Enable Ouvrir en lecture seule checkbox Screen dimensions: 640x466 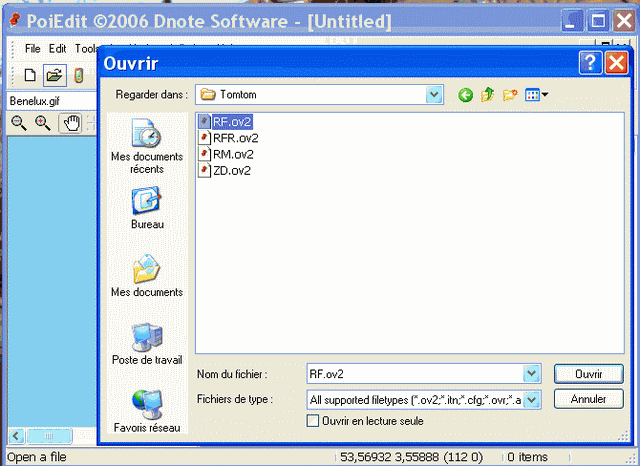(314, 421)
